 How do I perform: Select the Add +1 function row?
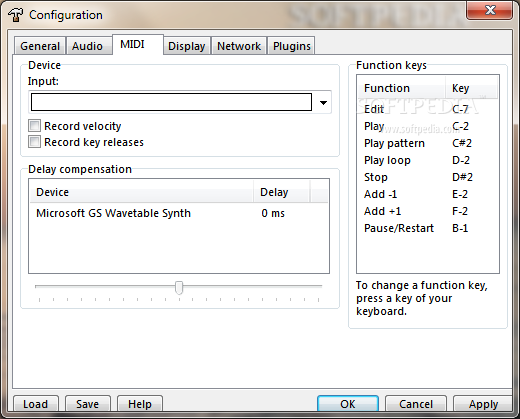[428, 211]
